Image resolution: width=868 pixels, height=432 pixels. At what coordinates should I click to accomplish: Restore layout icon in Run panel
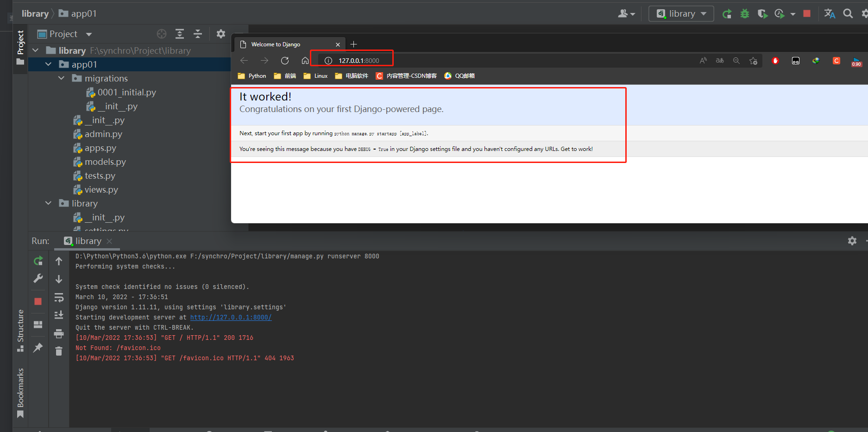[x=38, y=325]
